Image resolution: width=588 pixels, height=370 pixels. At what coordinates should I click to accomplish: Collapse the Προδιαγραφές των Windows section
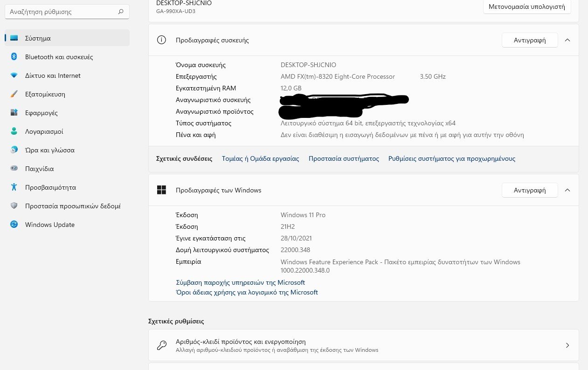[x=567, y=190]
